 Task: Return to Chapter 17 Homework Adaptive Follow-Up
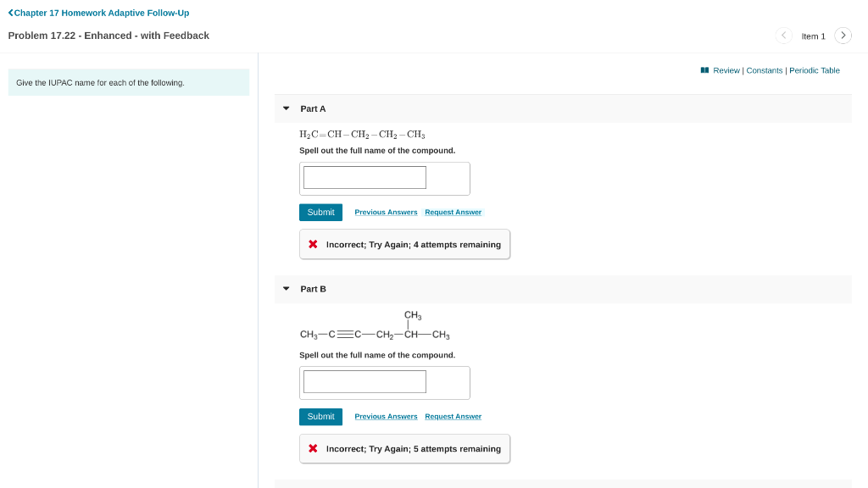98,13
